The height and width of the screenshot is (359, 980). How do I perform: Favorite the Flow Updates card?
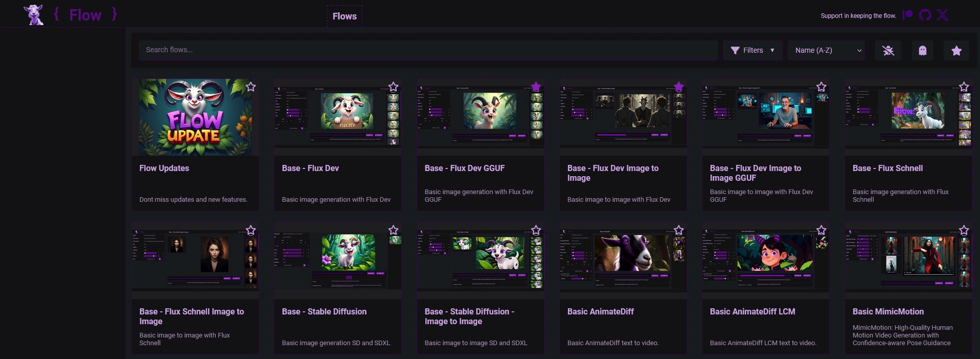pos(251,87)
